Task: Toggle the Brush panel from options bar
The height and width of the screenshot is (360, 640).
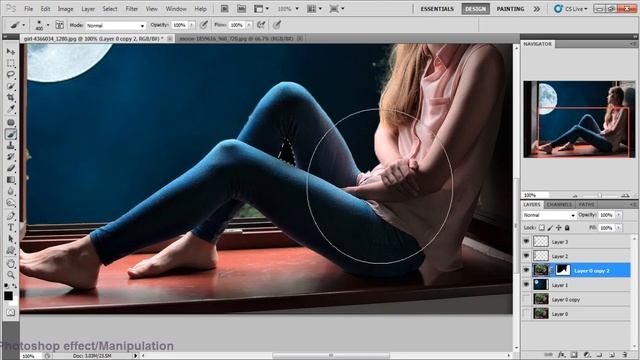Action: coord(60,25)
